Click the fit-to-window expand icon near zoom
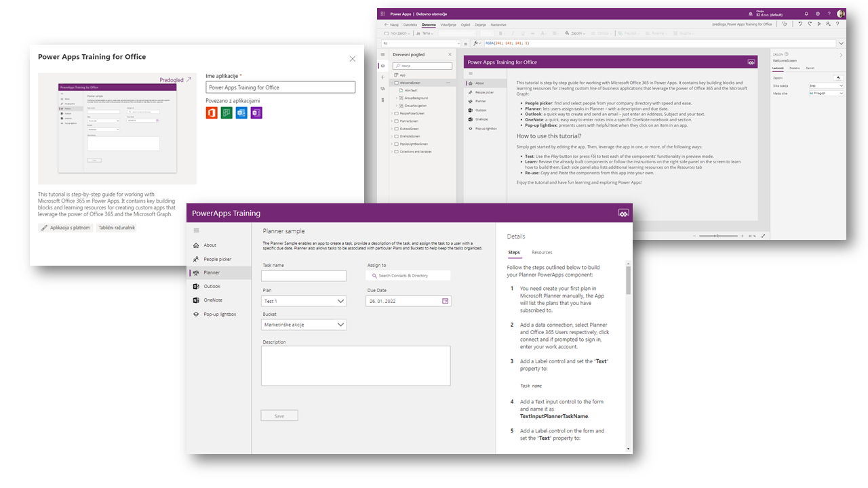The image size is (868, 488). coord(764,236)
